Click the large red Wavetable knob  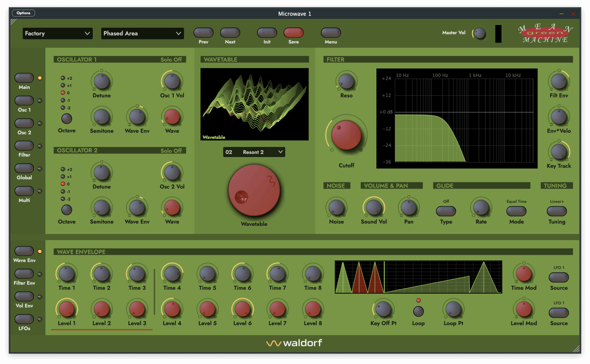(x=254, y=190)
